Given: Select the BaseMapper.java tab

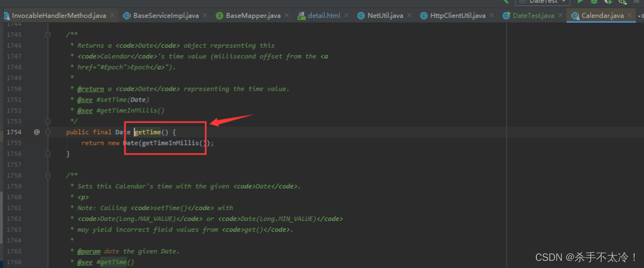Looking at the screenshot, I should [x=254, y=16].
